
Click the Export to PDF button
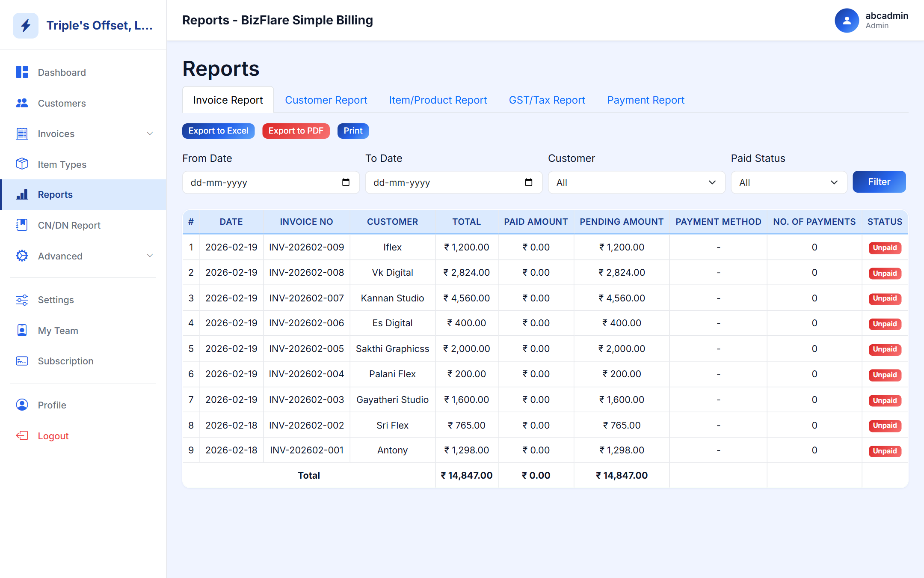point(296,131)
